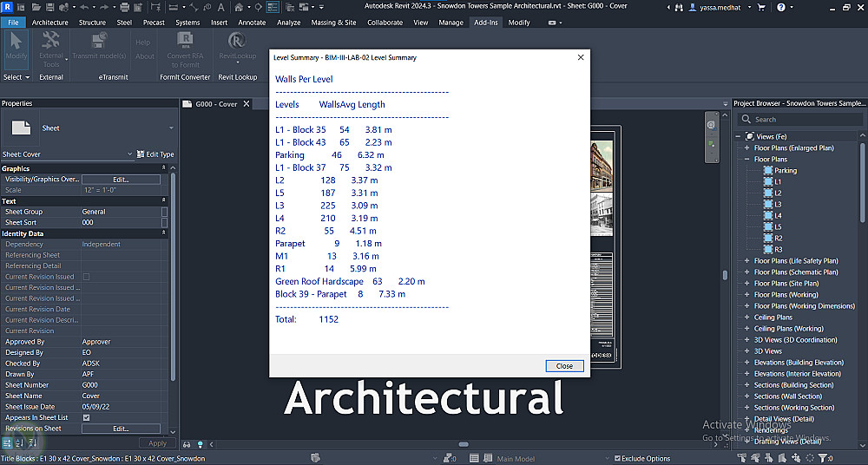Expand Elevations (Building Elevation) node

pyautogui.click(x=746, y=363)
